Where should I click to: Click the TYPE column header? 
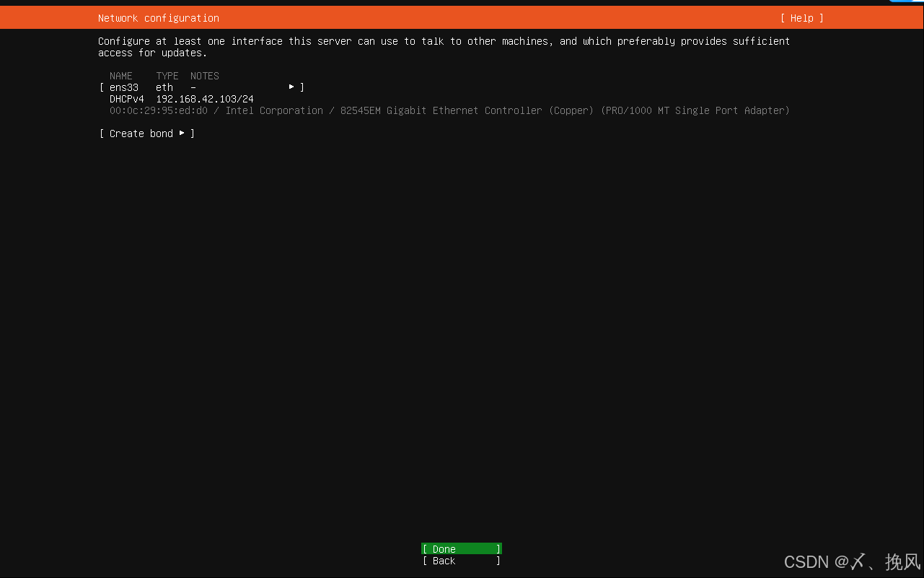click(x=167, y=76)
